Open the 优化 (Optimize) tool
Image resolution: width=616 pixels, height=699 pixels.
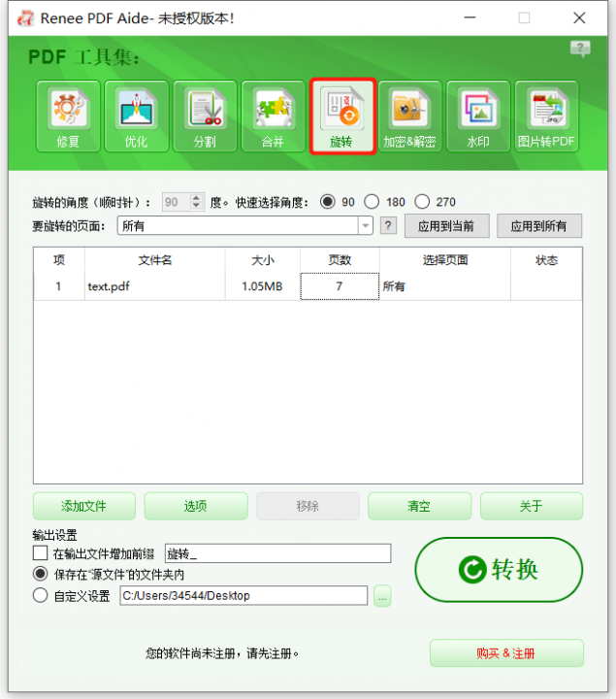pos(136,116)
